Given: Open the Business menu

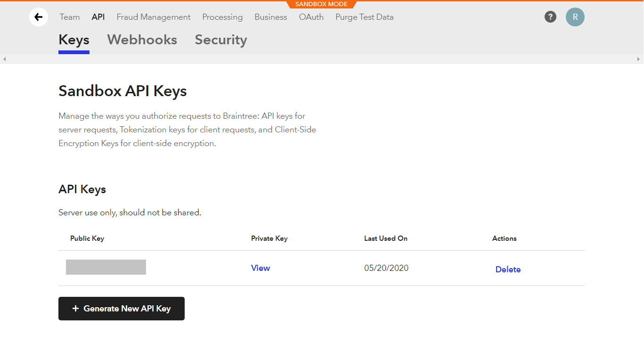Looking at the screenshot, I should [x=271, y=17].
